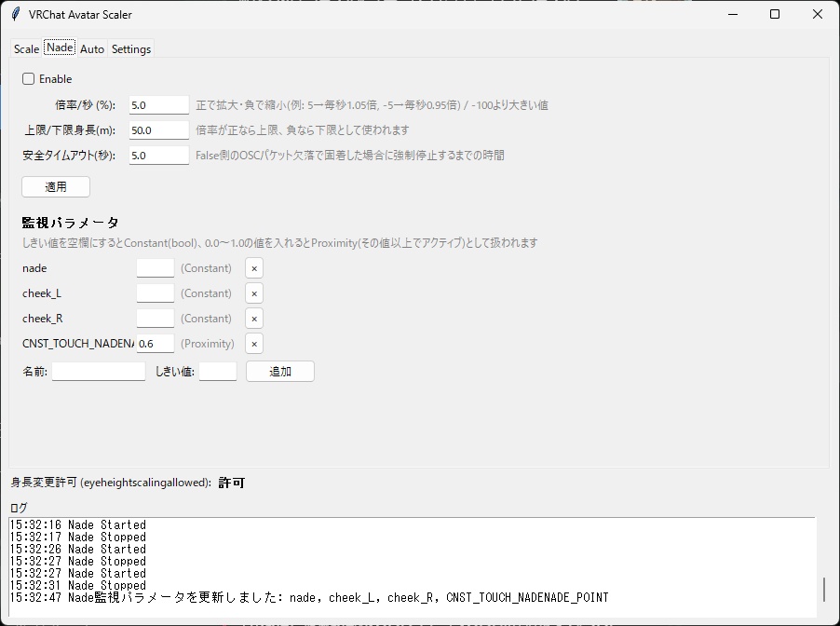Screen dimensions: 840x626
Task: Click the '15:32:16 Nade Started' log line
Action: 78,524
